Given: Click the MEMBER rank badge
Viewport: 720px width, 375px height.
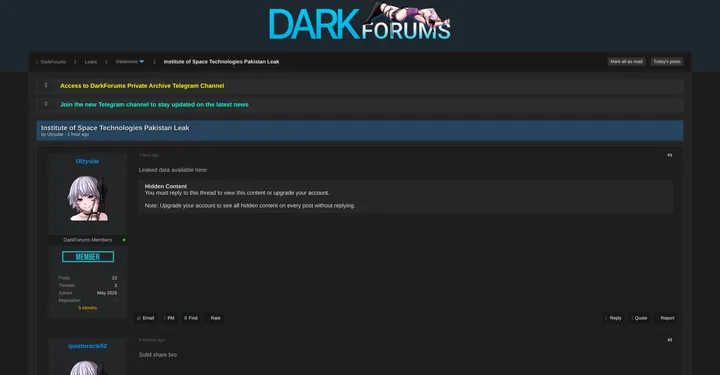Looking at the screenshot, I should click(x=88, y=257).
